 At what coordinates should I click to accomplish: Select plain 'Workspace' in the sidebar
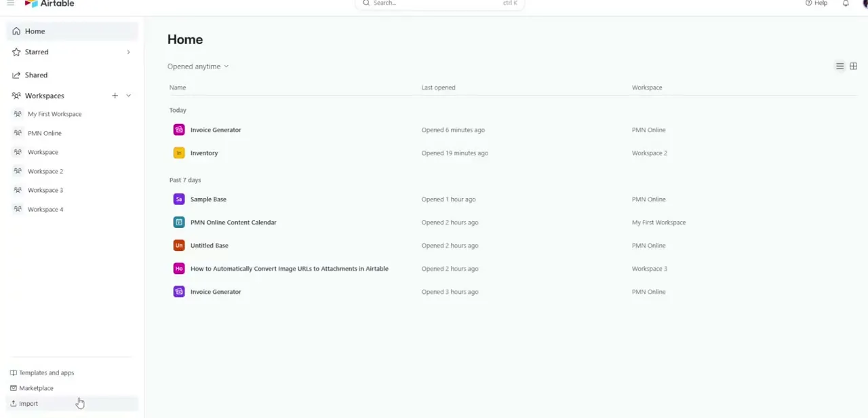click(43, 152)
